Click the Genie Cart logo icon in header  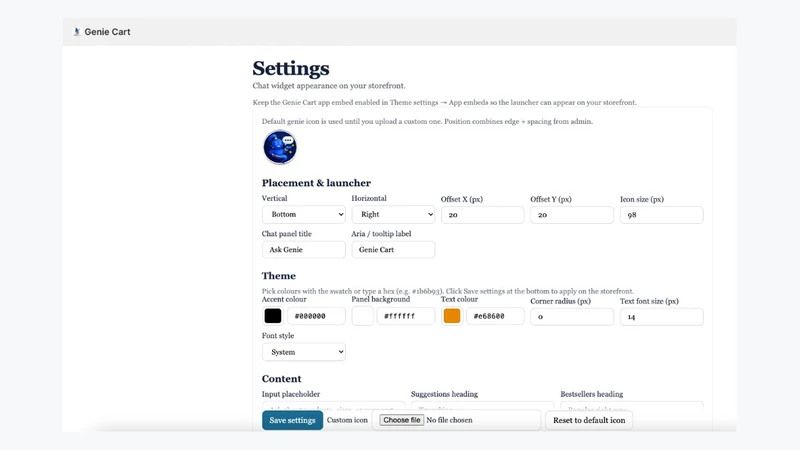(77, 32)
